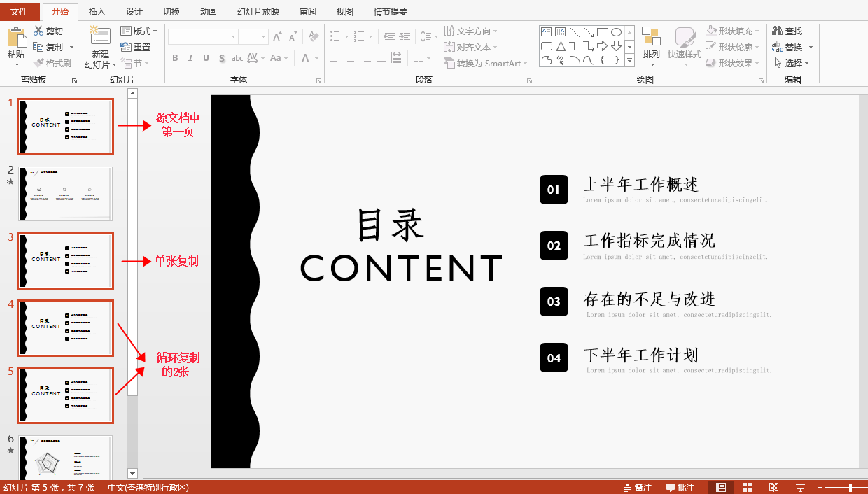Toggle Underline formatting button
Screen dimensions: 868x494
206,58
